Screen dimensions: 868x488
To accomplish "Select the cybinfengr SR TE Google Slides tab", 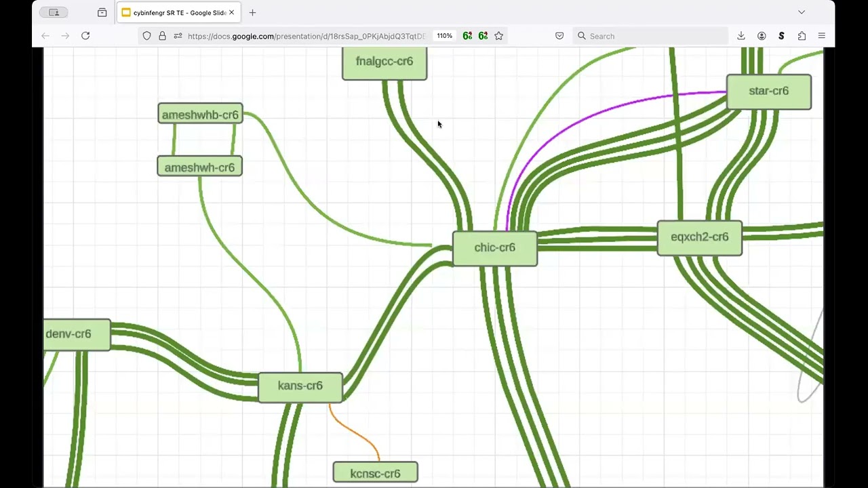I will click(179, 12).
